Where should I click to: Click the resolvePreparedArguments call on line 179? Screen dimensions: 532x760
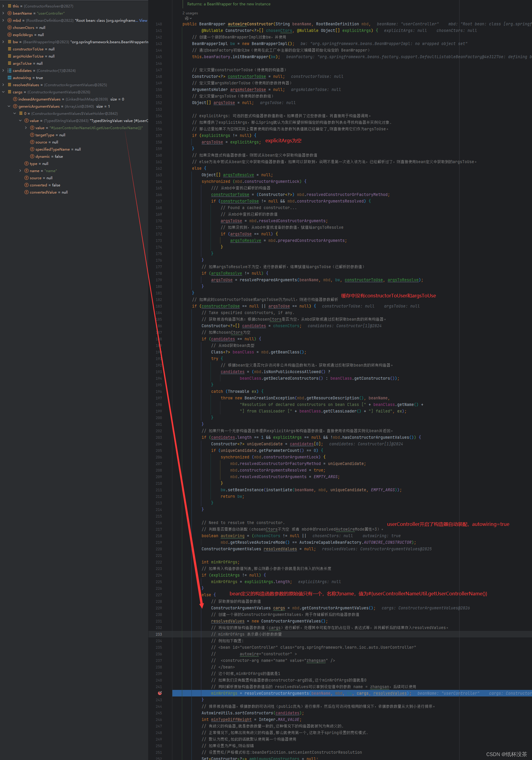(268, 280)
